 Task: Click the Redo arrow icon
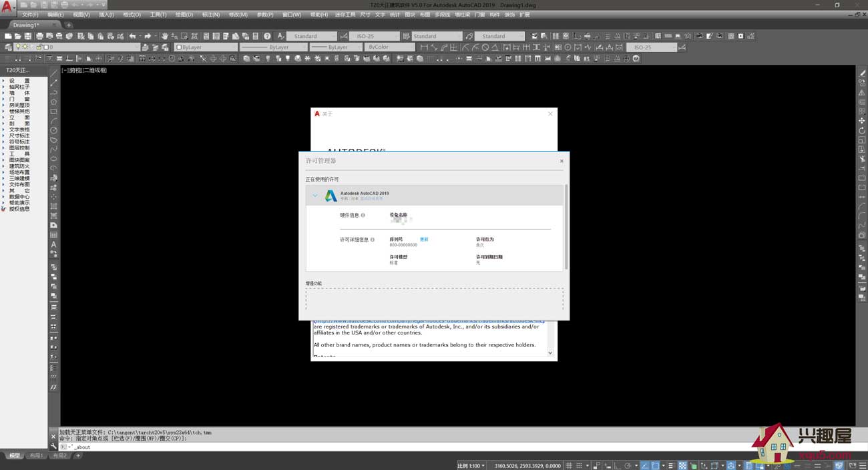(148, 36)
